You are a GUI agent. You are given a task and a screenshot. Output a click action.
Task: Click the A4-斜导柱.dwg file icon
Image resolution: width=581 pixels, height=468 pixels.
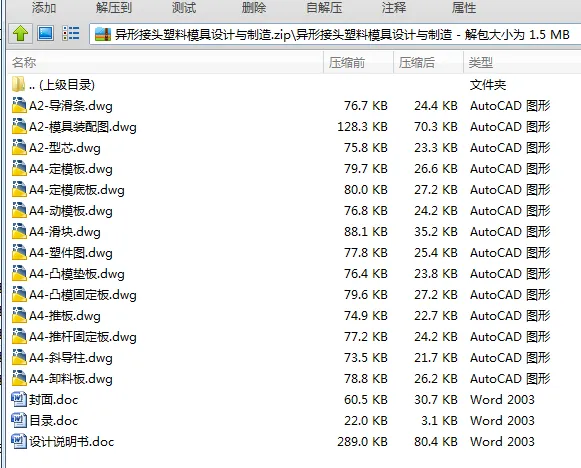19,358
